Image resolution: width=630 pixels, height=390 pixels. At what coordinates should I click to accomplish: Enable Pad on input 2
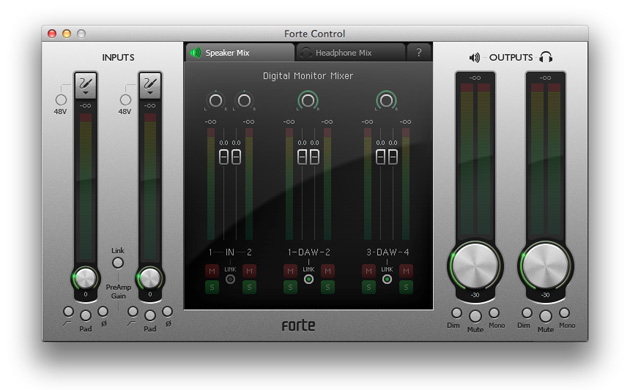150,315
